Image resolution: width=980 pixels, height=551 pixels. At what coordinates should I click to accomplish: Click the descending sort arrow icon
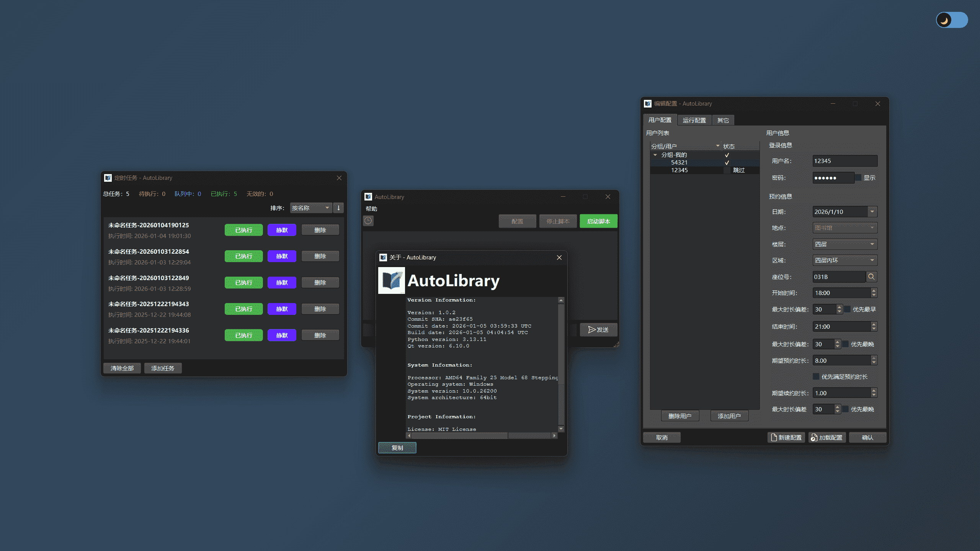pyautogui.click(x=338, y=208)
